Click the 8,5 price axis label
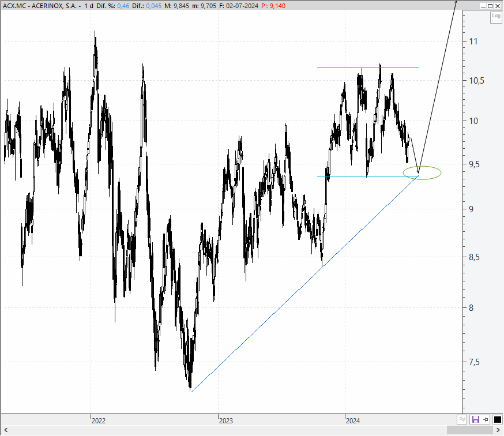 (474, 257)
